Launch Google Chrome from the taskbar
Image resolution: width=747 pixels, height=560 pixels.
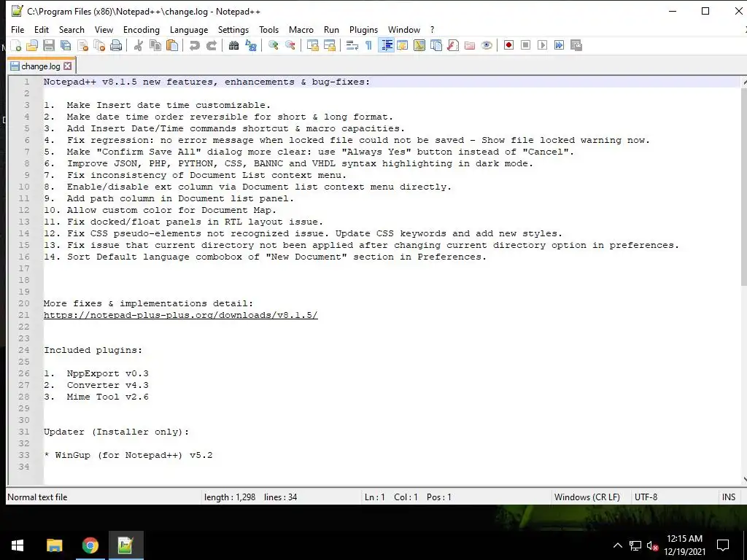click(x=90, y=545)
